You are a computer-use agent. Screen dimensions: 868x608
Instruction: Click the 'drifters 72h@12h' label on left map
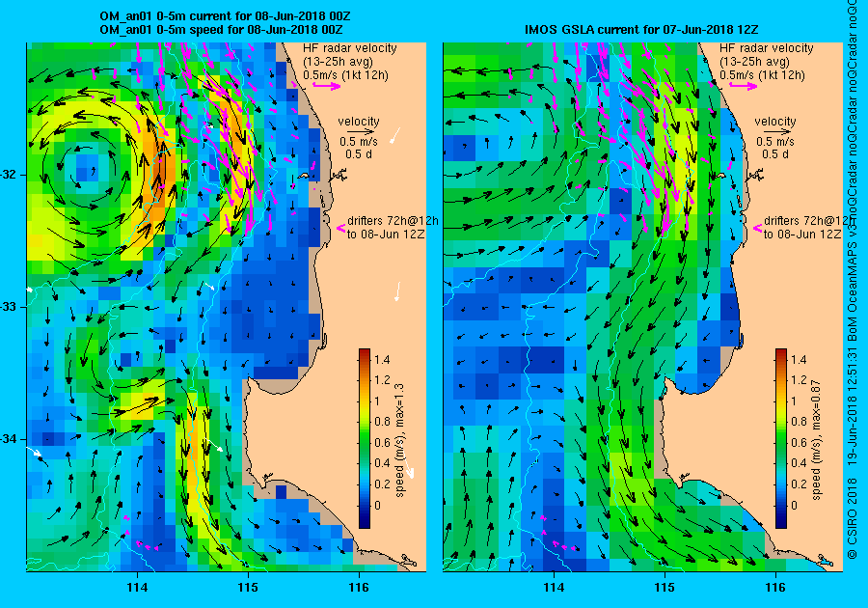tap(393, 221)
